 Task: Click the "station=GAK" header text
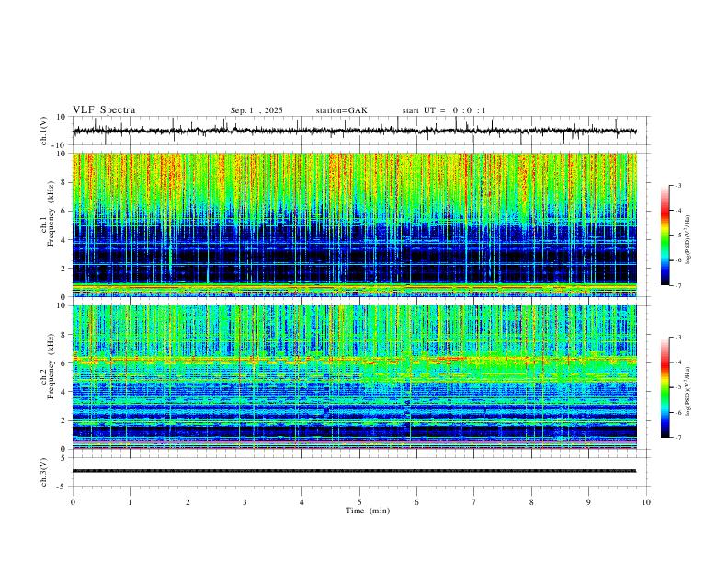[341, 110]
